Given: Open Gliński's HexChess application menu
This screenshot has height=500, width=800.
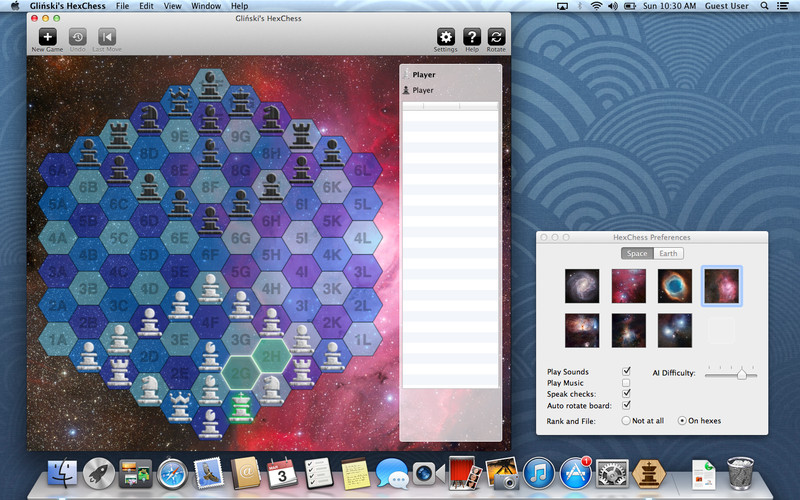Looking at the screenshot, I should pyautogui.click(x=68, y=6).
